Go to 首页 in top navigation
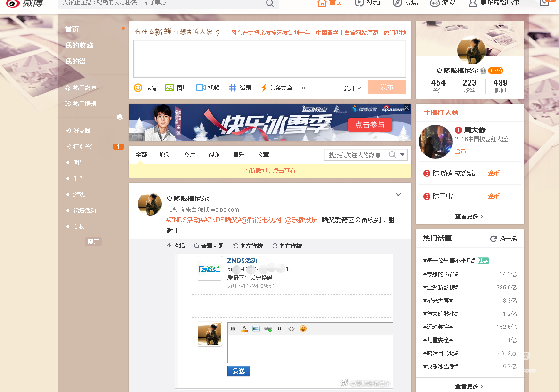 (x=330, y=3)
